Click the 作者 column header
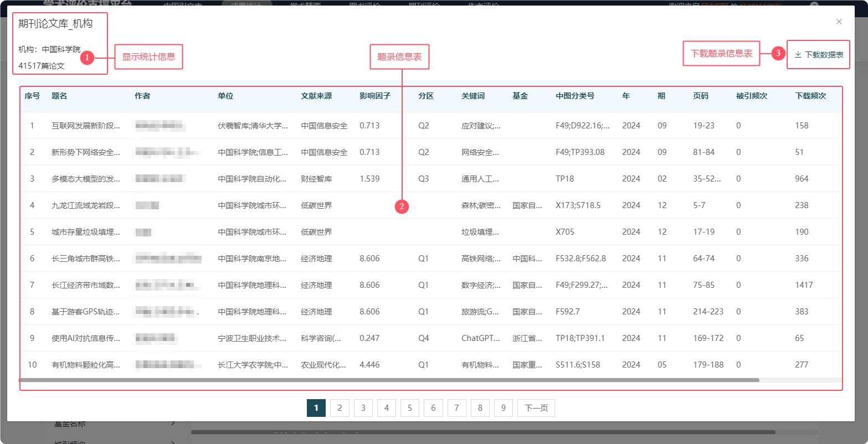The image size is (868, 444). point(142,96)
